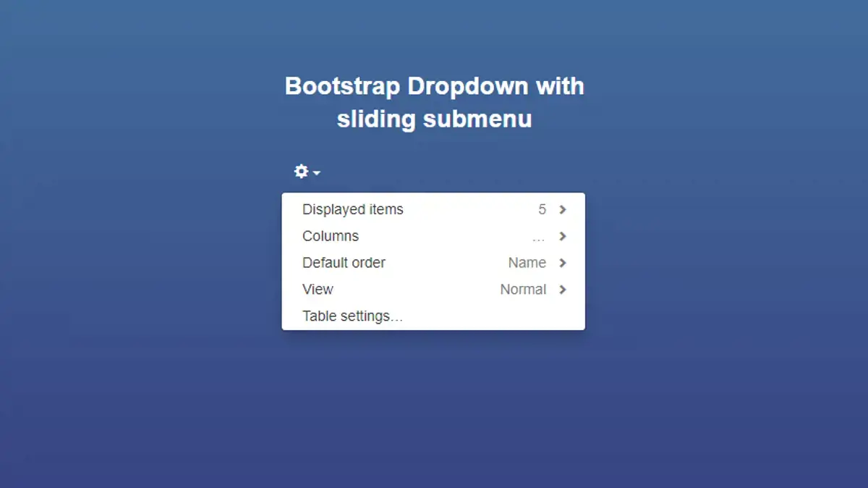
Task: Click the Bootstrap Dropdown with sliding submenu heading
Action: 434,102
